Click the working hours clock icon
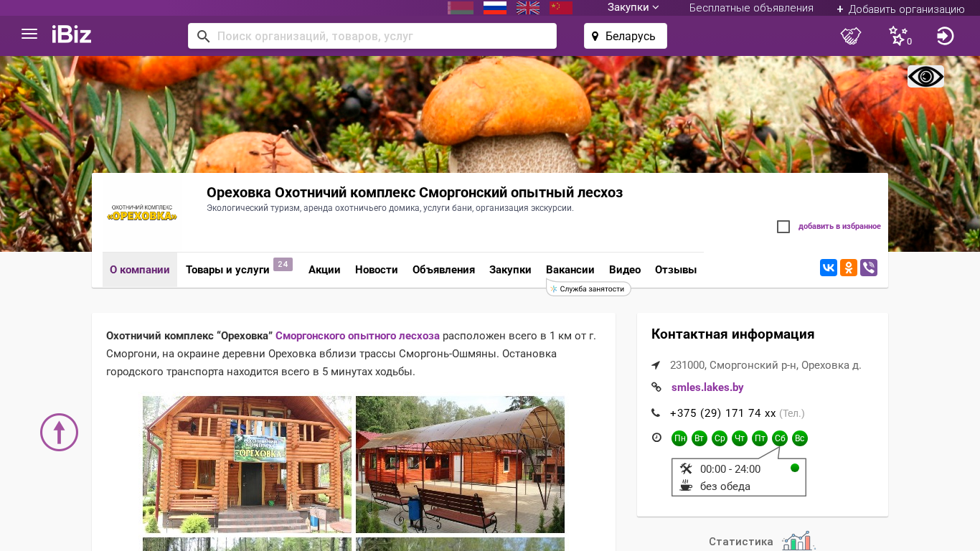The width and height of the screenshot is (980, 551). pyautogui.click(x=656, y=438)
